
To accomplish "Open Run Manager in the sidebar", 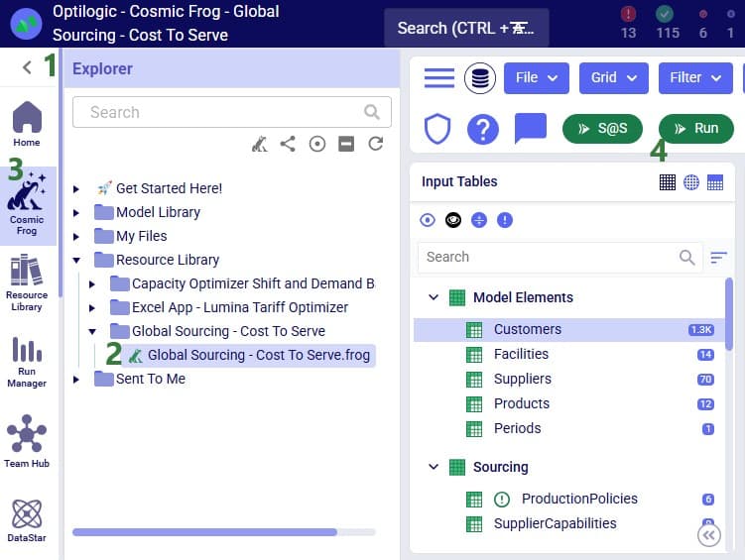I will [x=27, y=363].
